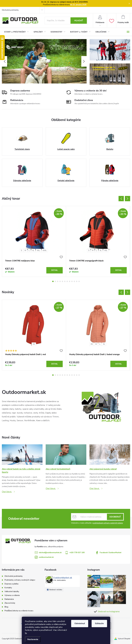The height and width of the screenshot is (644, 132).
Task: Favorite the Husky Daili L faded orange coat
Action: 125,351
